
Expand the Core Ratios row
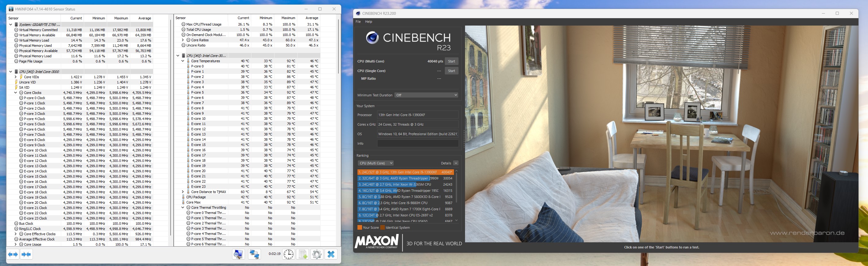tap(183, 40)
